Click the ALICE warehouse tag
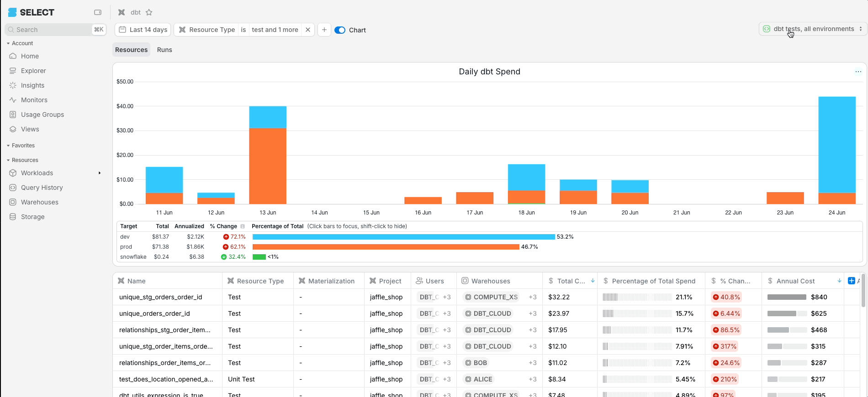The width and height of the screenshot is (868, 397). click(x=478, y=379)
